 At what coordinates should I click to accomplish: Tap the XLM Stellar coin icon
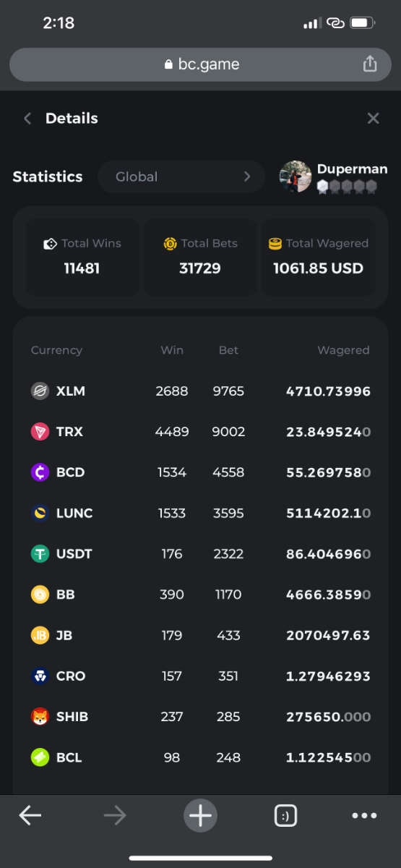40,391
